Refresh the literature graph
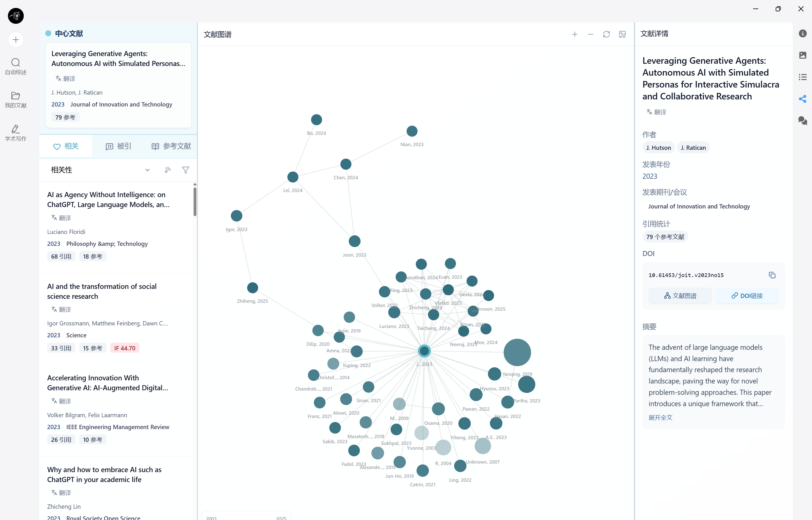 [x=606, y=35]
